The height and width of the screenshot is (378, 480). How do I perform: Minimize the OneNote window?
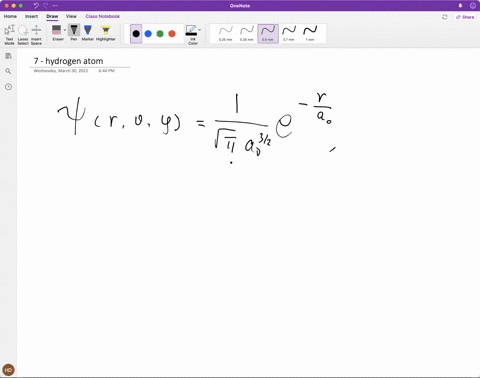(14, 6)
